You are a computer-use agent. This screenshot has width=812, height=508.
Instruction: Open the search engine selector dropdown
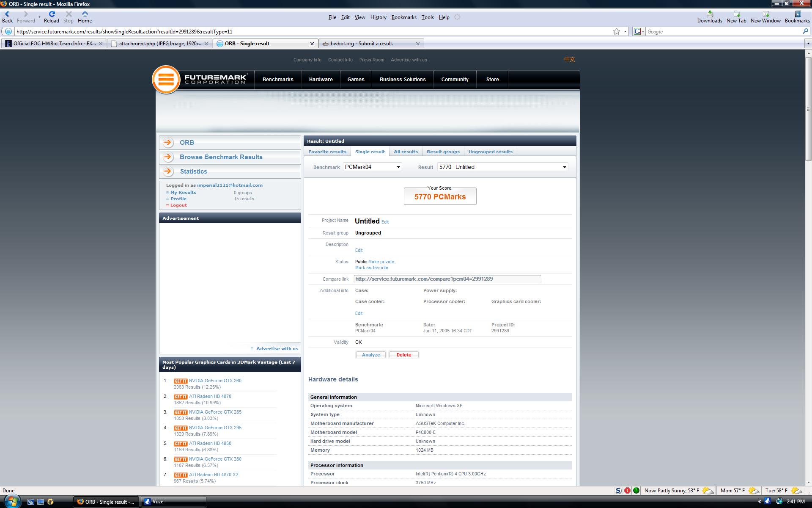(638, 31)
